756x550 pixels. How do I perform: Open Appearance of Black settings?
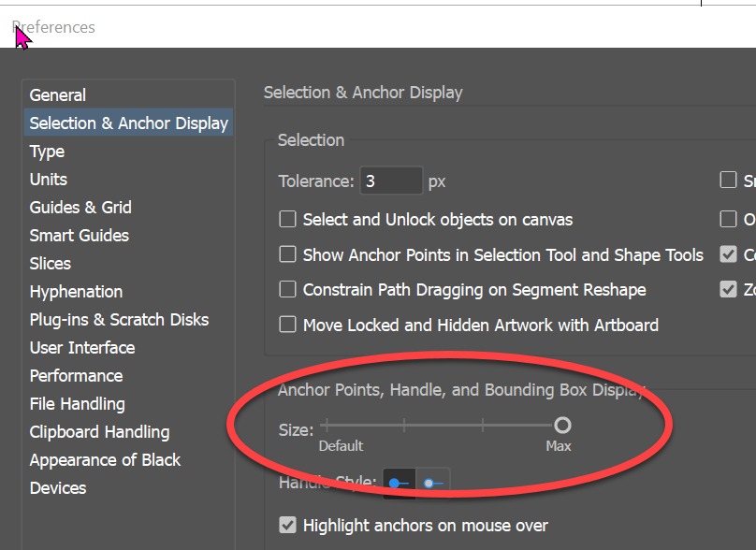tap(105, 459)
